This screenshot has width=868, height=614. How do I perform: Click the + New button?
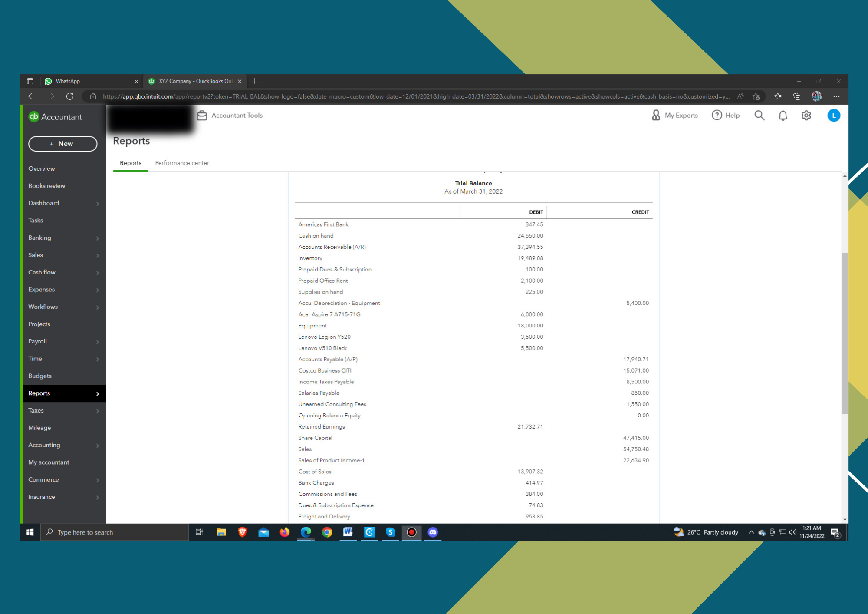pyautogui.click(x=62, y=144)
